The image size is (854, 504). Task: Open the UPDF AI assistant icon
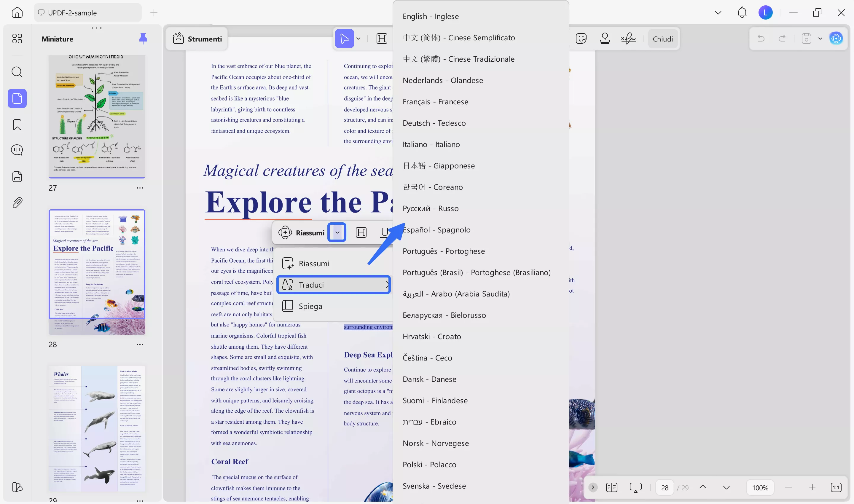coord(836,38)
